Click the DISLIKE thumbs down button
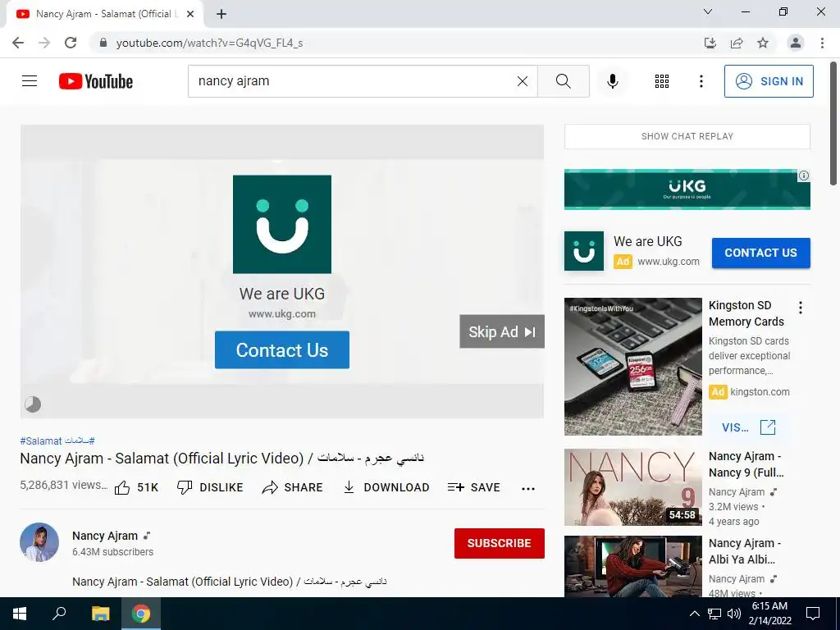The width and height of the screenshot is (840, 630). point(210,487)
